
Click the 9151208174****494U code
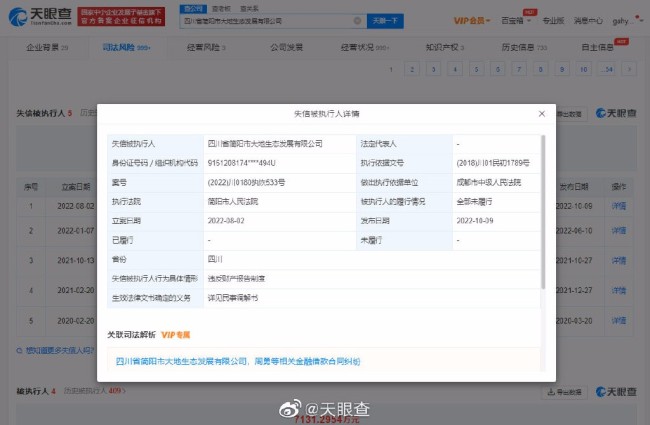[x=241, y=163]
